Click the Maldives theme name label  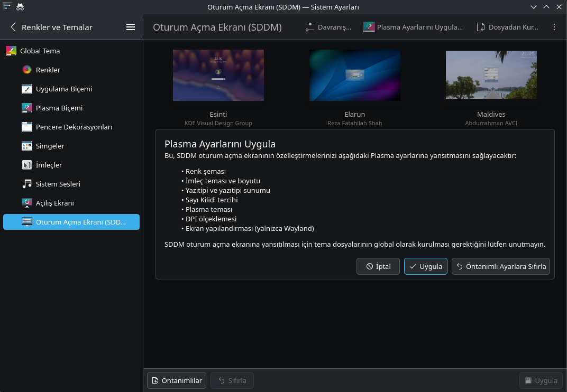pos(491,114)
